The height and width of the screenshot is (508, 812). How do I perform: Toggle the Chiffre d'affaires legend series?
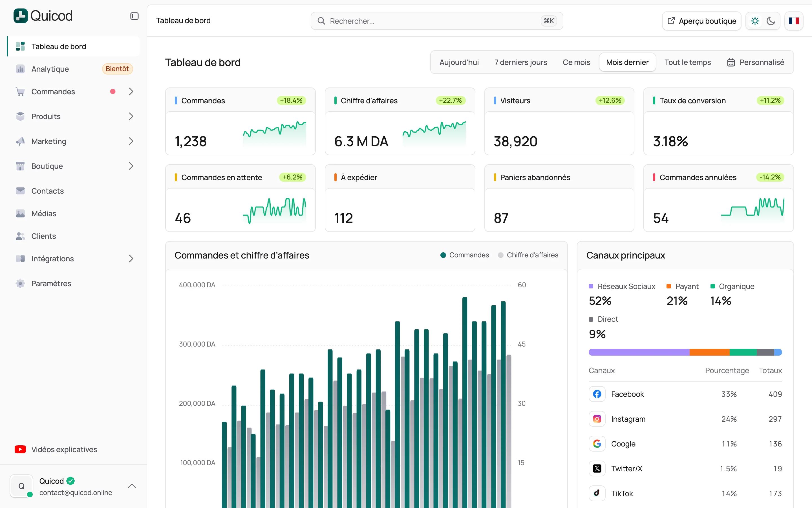point(528,255)
